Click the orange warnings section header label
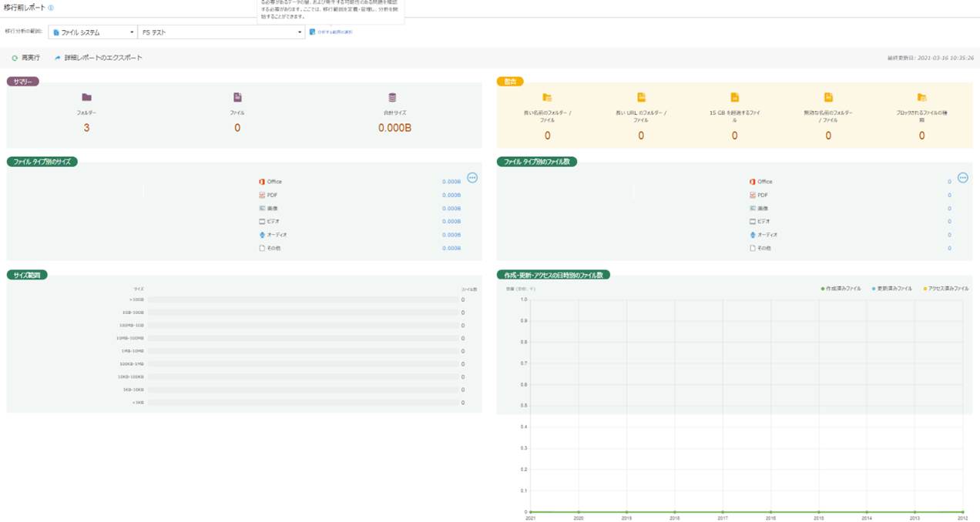The image size is (980, 522). (510, 81)
